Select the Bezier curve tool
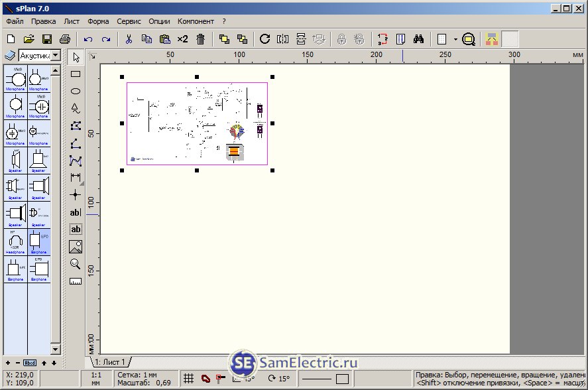 coord(76,161)
